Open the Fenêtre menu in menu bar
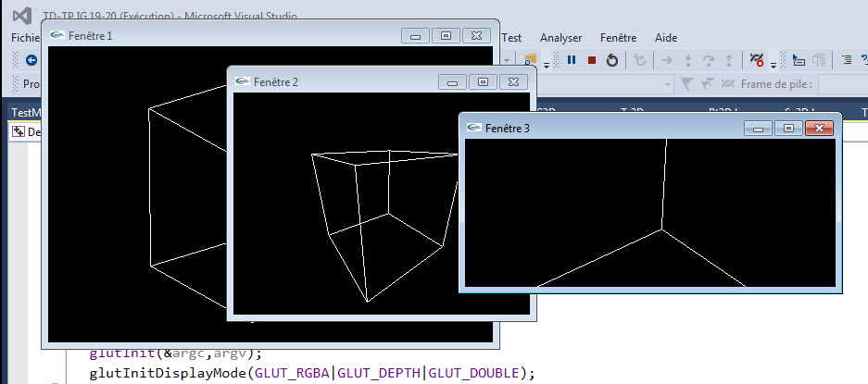The image size is (868, 384). (x=618, y=38)
